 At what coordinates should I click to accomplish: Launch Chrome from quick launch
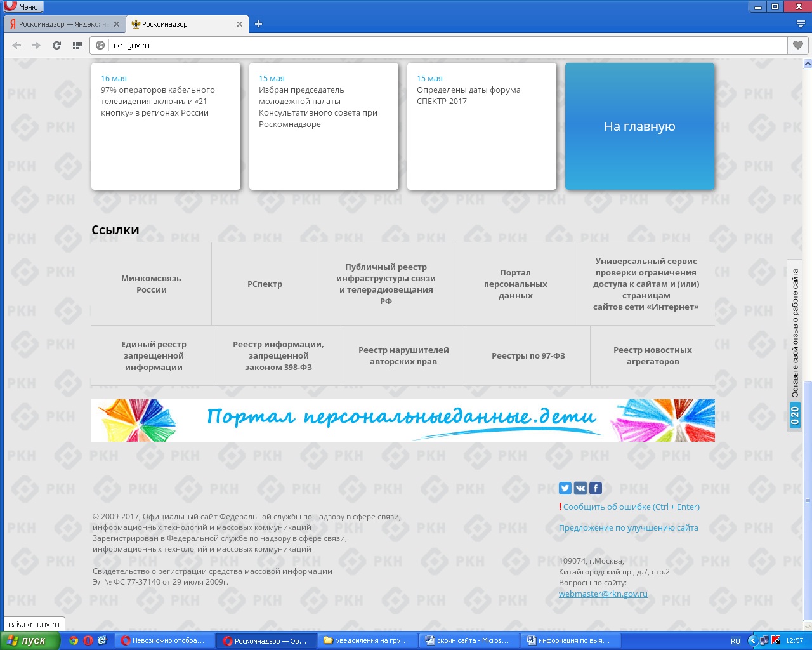pos(74,640)
